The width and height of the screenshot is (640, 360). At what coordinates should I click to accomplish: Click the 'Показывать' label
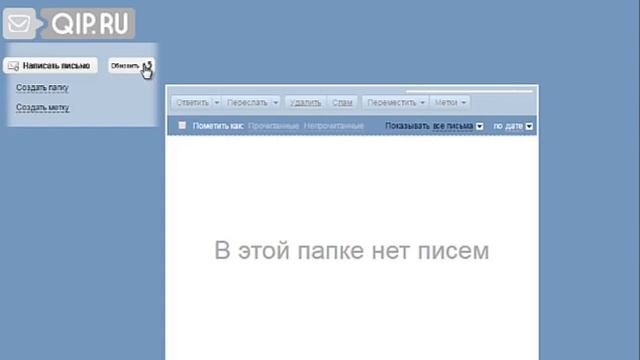(x=407, y=126)
